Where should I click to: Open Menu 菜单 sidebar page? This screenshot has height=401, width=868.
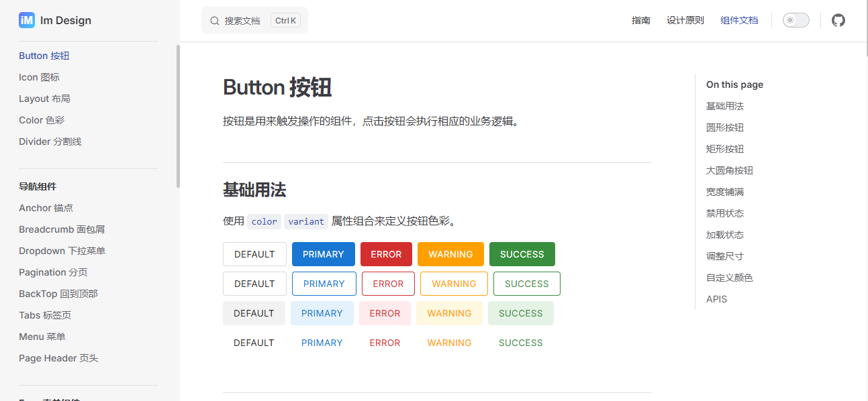[x=42, y=337]
